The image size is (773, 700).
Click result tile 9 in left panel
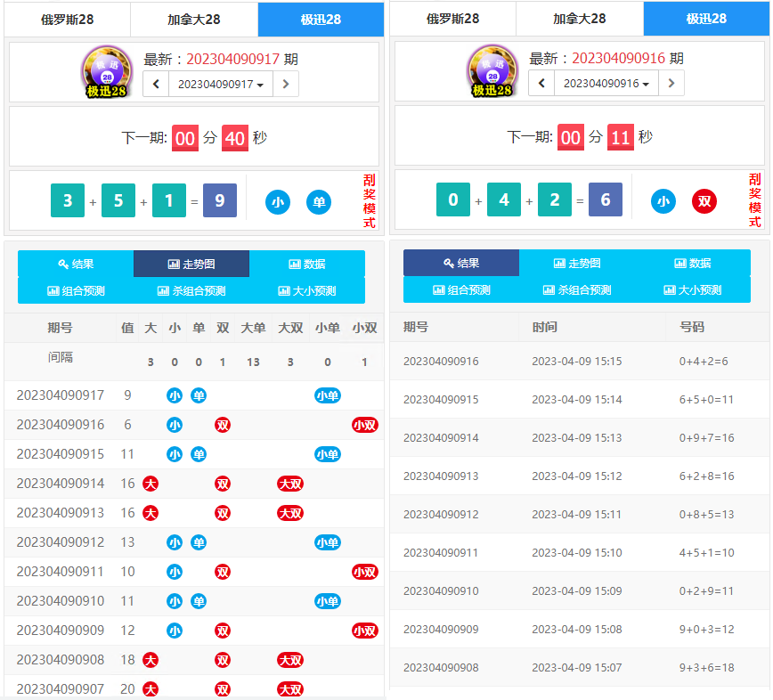(220, 200)
